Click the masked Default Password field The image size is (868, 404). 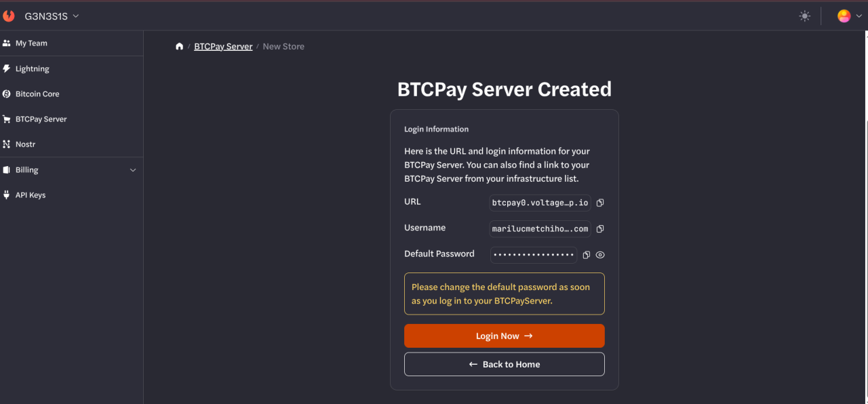[534, 255]
